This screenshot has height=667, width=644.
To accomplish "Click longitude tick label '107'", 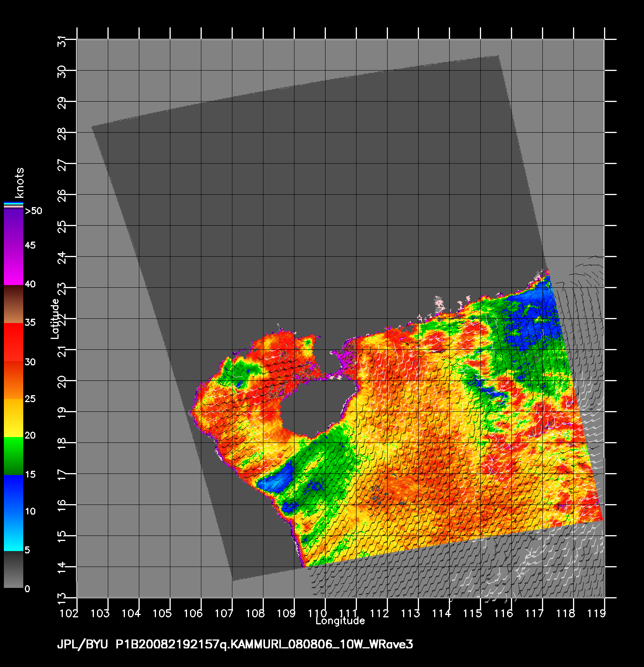I will click(x=224, y=613).
